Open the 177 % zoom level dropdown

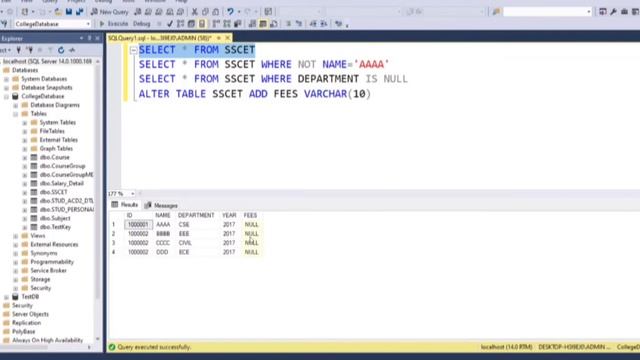tap(133, 193)
